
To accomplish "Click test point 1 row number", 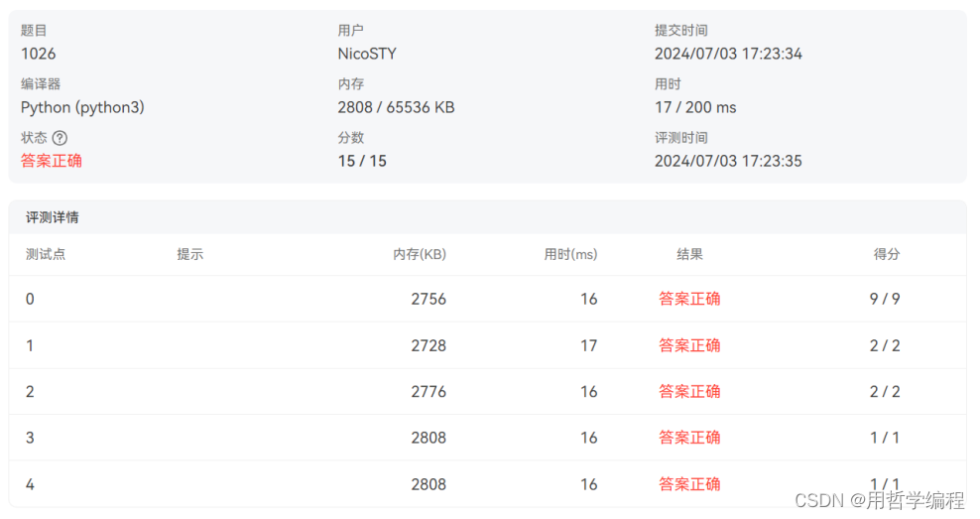I will pos(30,345).
